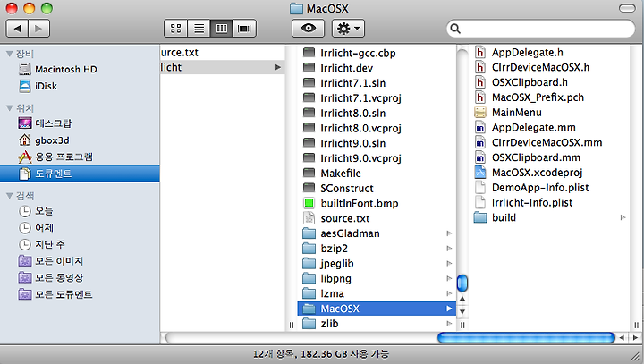The width and height of the screenshot is (644, 364).
Task: Click the horizontal scrollbar blue thumb
Action: tap(526, 338)
